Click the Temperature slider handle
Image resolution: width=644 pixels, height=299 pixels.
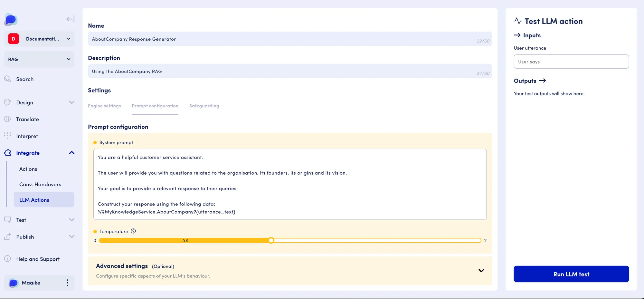click(x=271, y=240)
